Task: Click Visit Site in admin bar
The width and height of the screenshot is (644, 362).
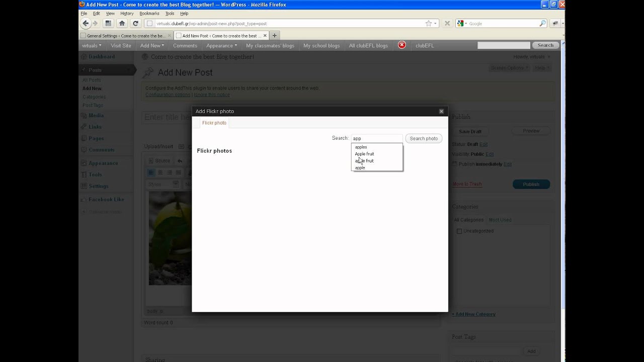Action: point(121,45)
